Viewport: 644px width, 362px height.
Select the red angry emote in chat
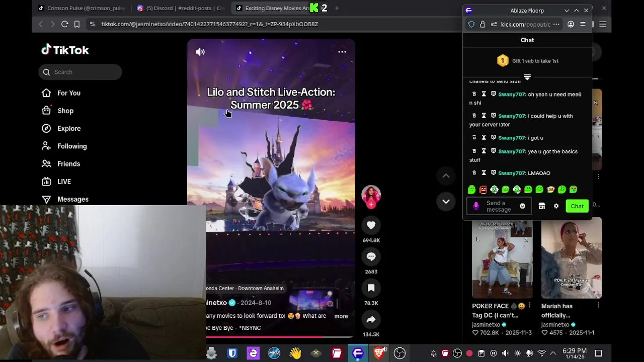click(x=483, y=190)
